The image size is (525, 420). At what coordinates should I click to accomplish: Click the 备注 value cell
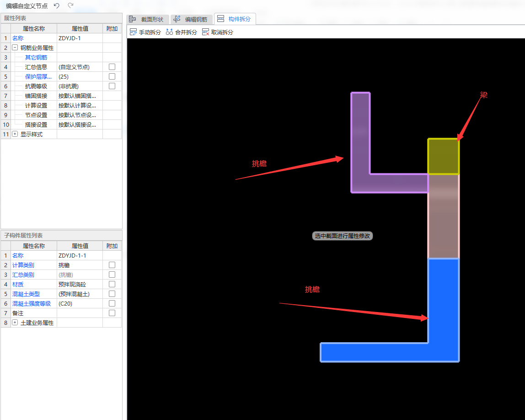pyautogui.click(x=80, y=313)
